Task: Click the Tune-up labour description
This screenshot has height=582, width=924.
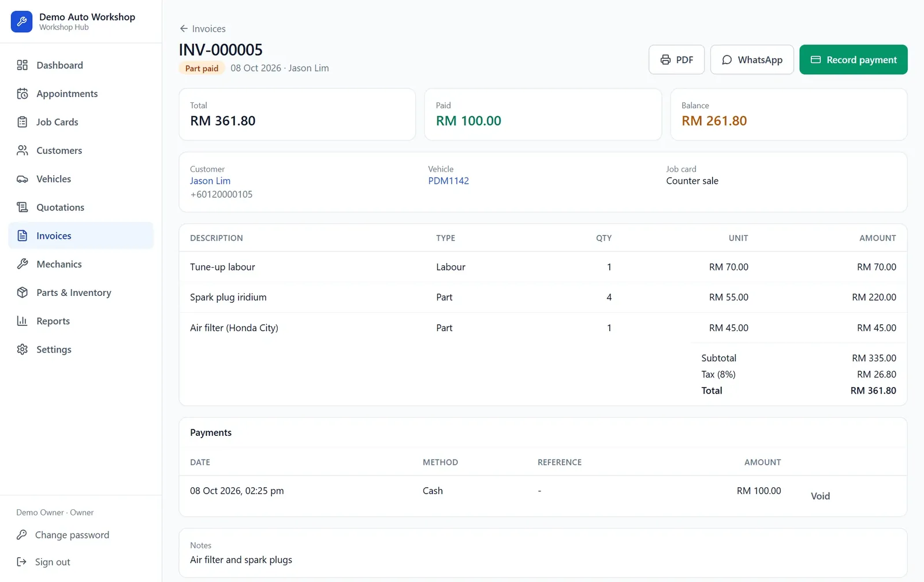Action: (222, 267)
